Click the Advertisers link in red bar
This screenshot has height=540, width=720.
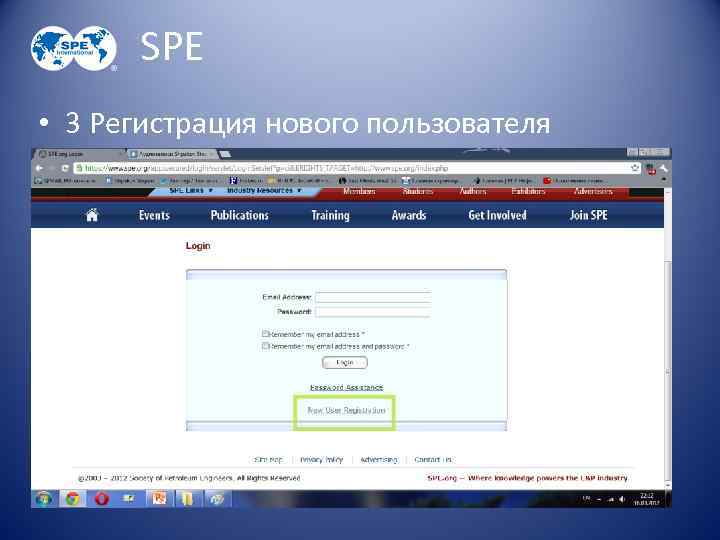click(593, 191)
